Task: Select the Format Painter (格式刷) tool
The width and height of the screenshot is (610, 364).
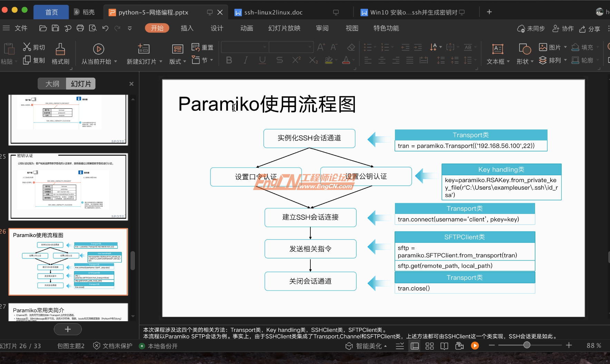Action: pos(60,52)
